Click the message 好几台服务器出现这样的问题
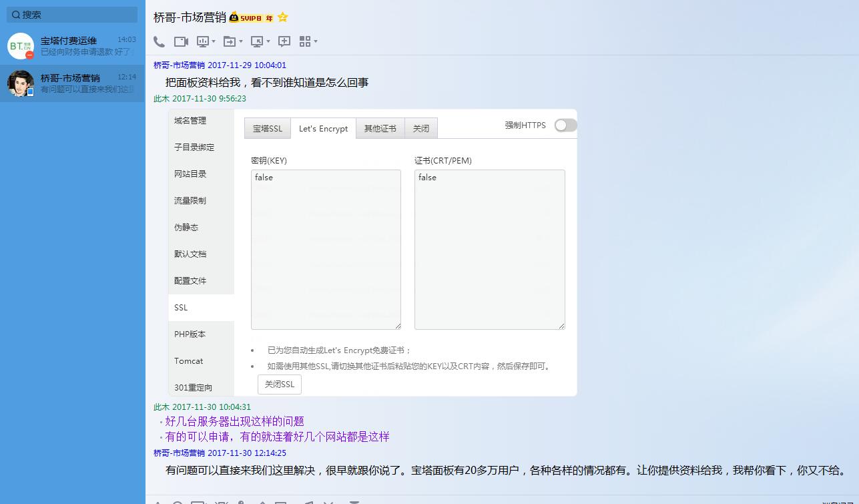The height and width of the screenshot is (504, 859). point(235,421)
